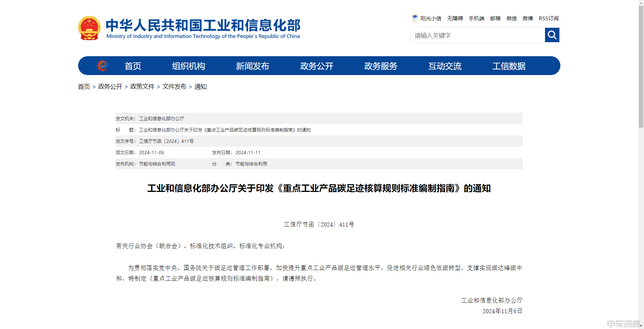The image size is (644, 329).
Task: Subscribe via RSS订阅 link
Action: 548,19
